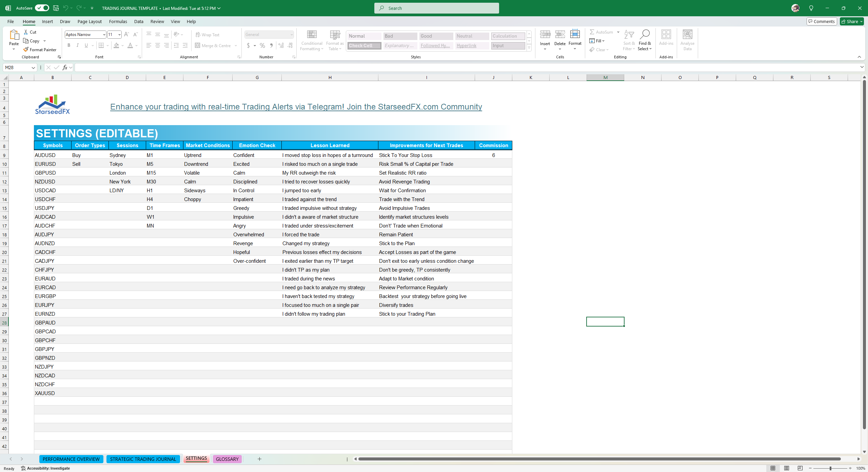Click the Analyse Data icon
The width and height of the screenshot is (868, 472).
[687, 35]
